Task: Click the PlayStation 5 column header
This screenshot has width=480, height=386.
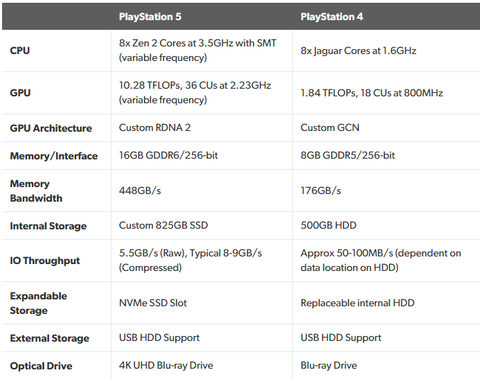Action: pyautogui.click(x=150, y=17)
